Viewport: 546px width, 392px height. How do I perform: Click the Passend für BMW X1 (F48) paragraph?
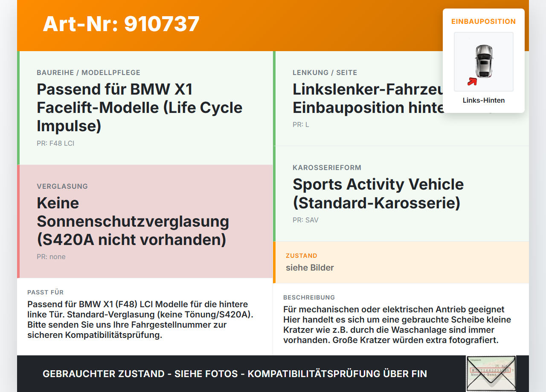140,320
